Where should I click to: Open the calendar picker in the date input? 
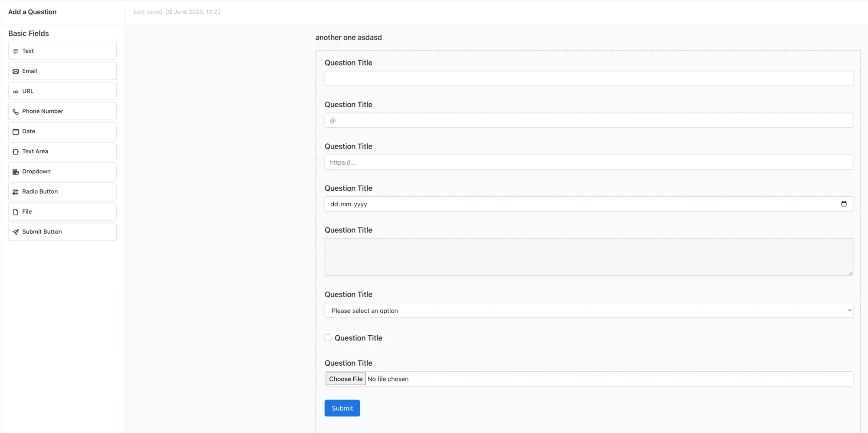click(x=844, y=204)
